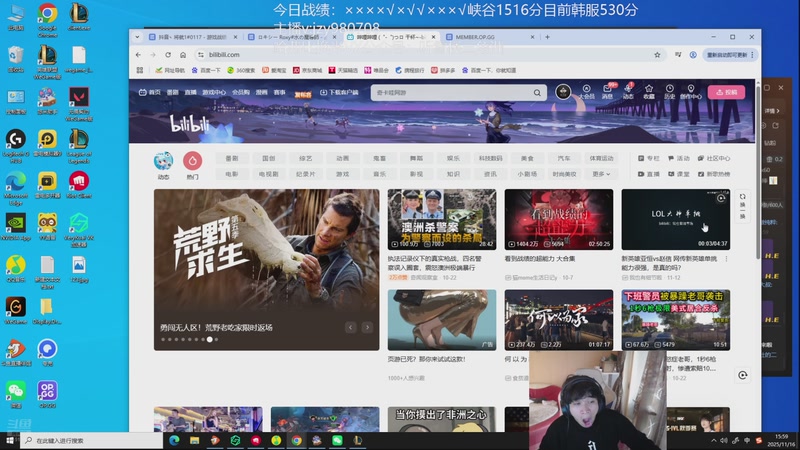
Task: Open the 看到战绩的超出力 video thumbnail
Action: [559, 219]
